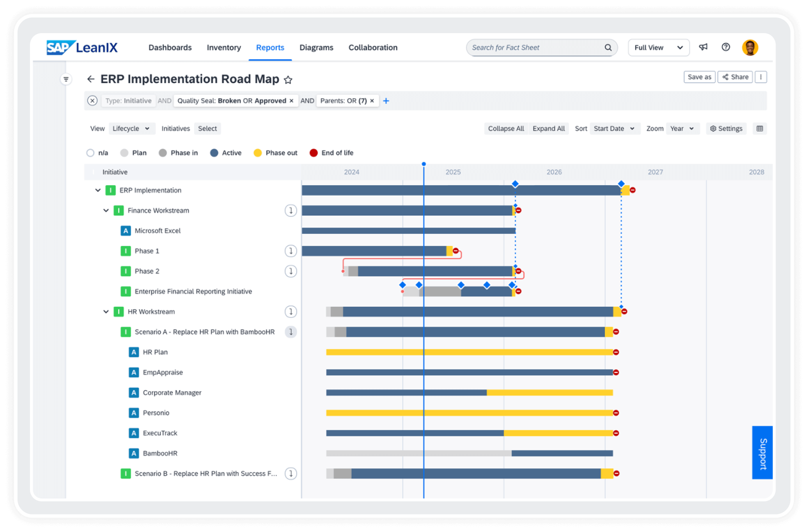Viewport: 808px width, 532px height.
Task: Open the Lifecycle view dropdown
Action: click(131, 129)
